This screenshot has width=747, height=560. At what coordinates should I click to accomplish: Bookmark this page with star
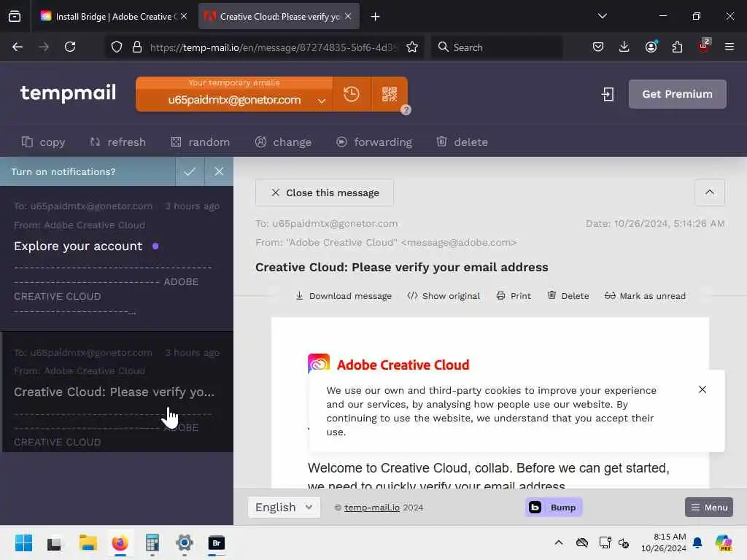(x=412, y=47)
